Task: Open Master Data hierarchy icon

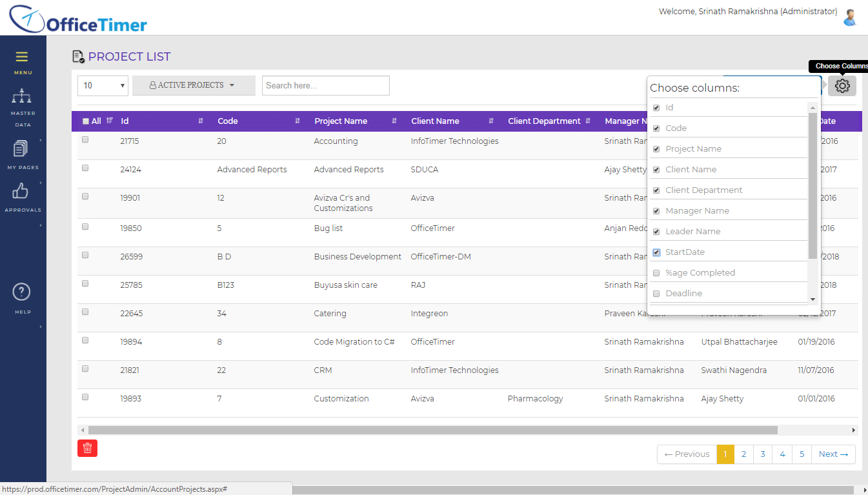Action: [x=22, y=97]
